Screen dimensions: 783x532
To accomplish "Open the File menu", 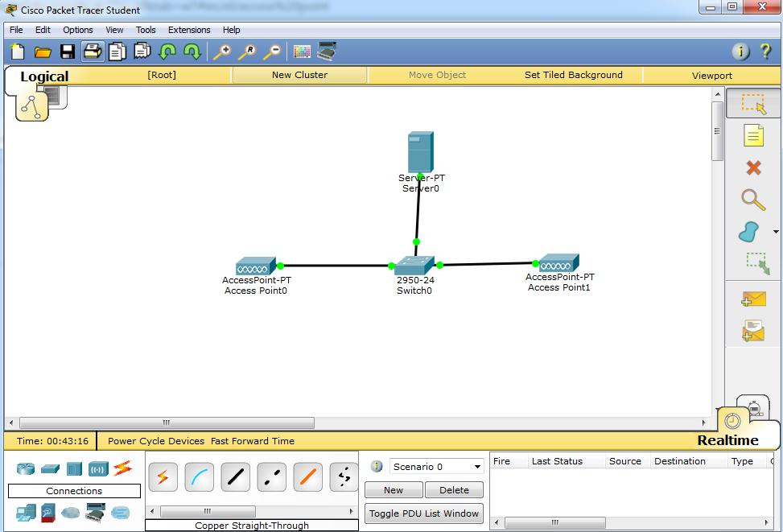I will 16,30.
